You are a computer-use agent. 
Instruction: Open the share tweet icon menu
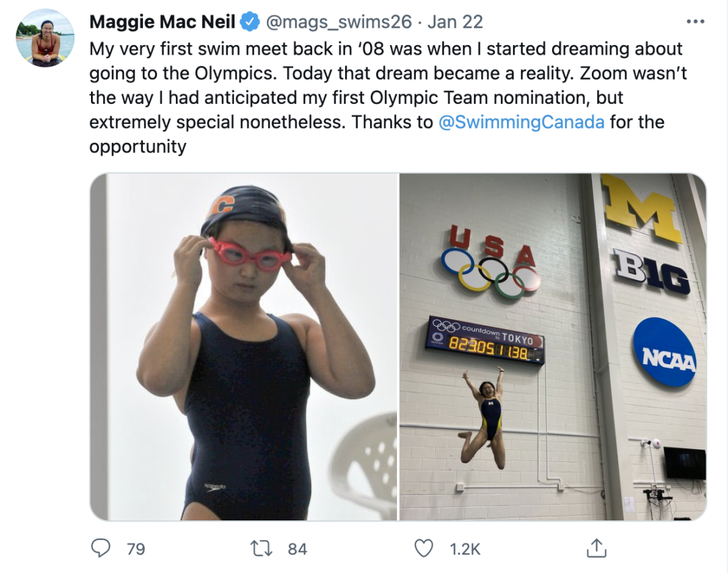pyautogui.click(x=596, y=549)
